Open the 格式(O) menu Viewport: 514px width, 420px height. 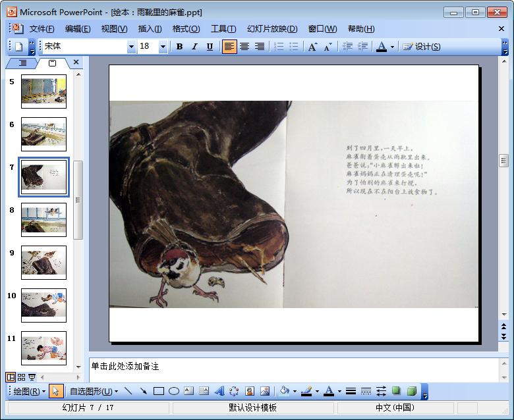coord(186,29)
